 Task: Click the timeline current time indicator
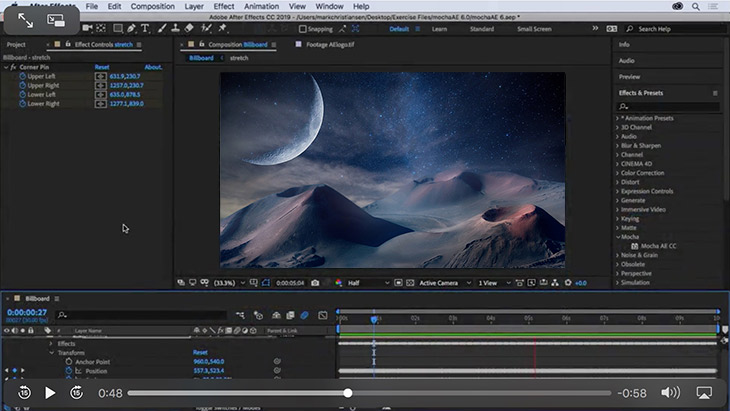[x=374, y=319]
